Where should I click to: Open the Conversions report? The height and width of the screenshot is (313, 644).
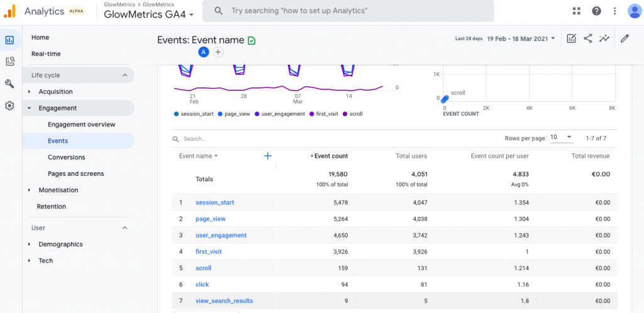[66, 157]
